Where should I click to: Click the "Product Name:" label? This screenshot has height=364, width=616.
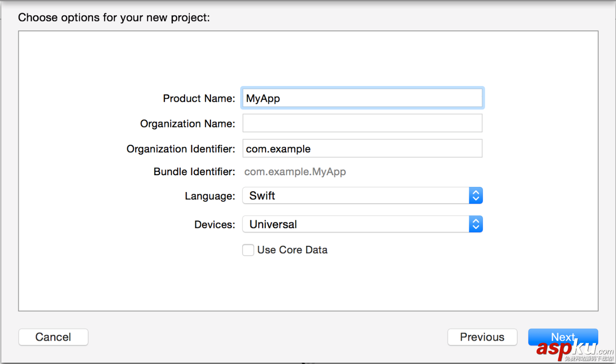tap(199, 99)
